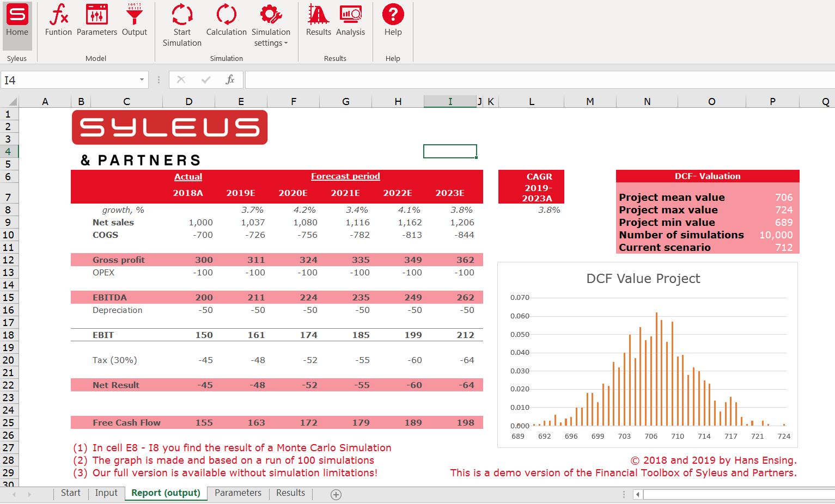Click Start Simulation in the ribbon
835x504 pixels.
click(x=182, y=26)
